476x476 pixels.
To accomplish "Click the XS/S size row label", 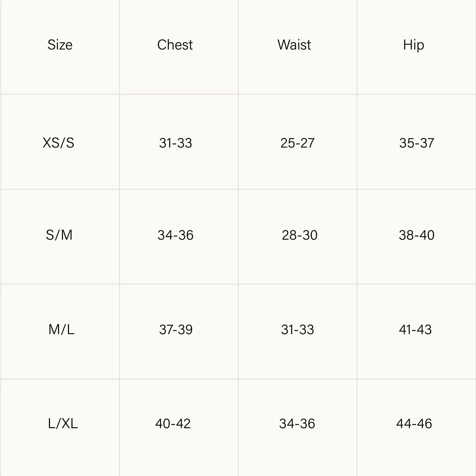I will click(59, 143).
